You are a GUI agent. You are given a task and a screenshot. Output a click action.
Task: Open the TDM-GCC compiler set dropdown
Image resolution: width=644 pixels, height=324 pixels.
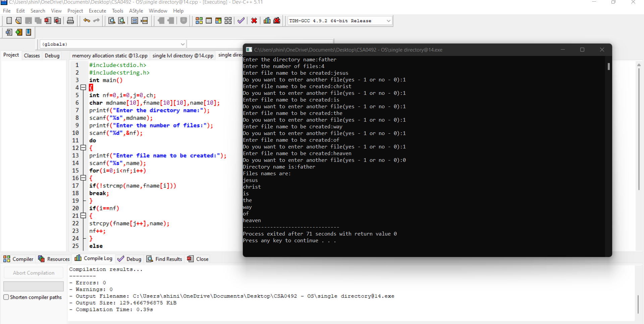click(388, 20)
